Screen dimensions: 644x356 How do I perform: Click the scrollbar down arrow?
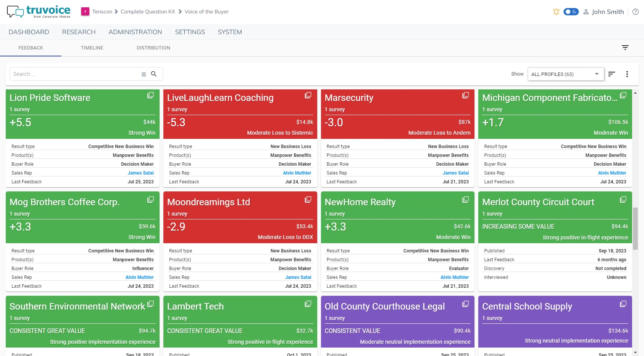(x=636, y=352)
